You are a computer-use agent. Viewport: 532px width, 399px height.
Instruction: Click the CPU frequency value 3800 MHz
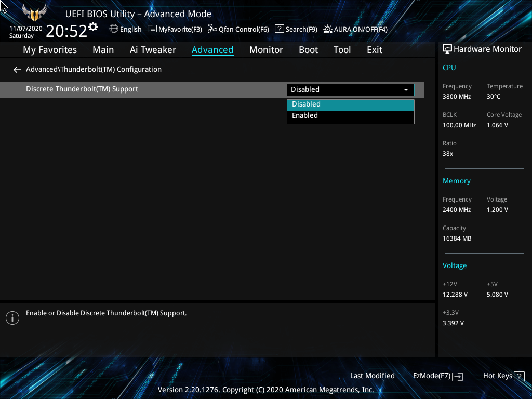pos(456,97)
